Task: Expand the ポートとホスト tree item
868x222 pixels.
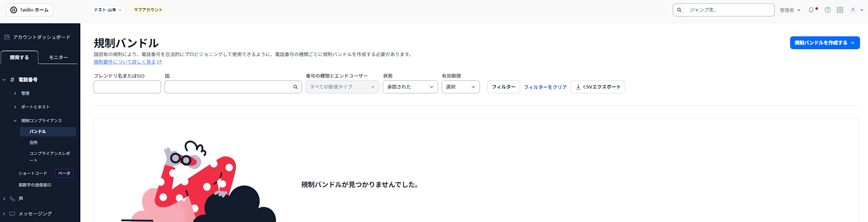Action: (15, 107)
